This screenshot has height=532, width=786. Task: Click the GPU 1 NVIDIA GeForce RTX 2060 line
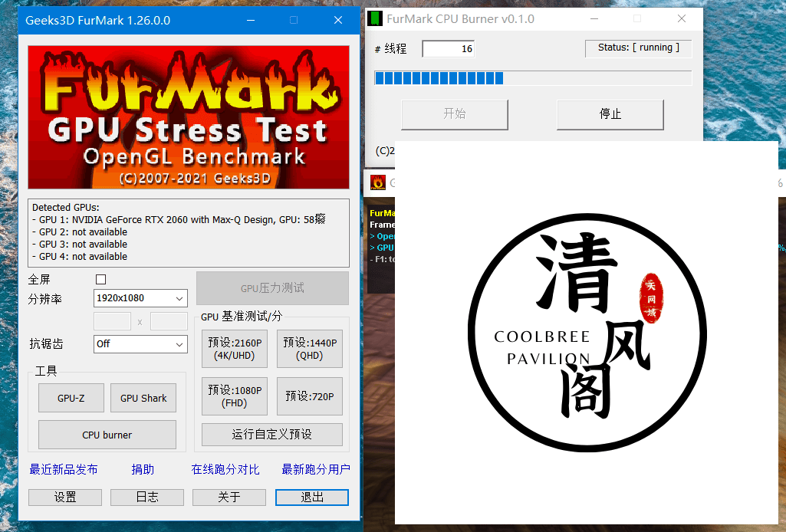tap(179, 219)
